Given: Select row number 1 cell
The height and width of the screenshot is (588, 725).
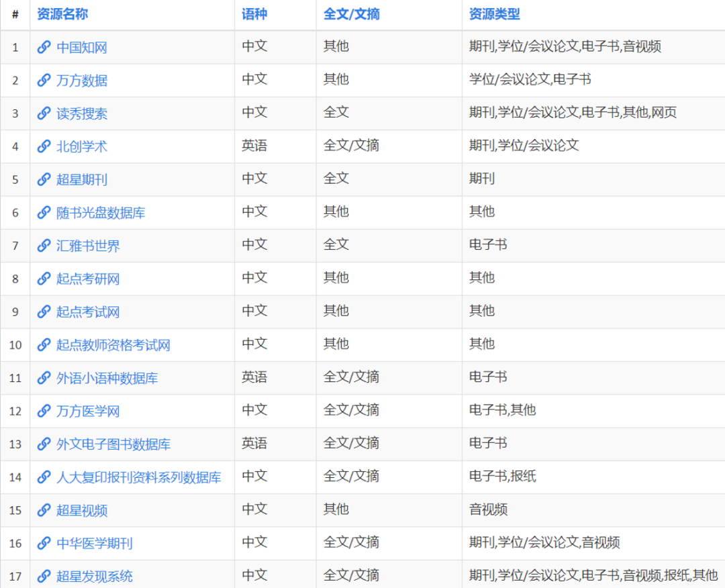Looking at the screenshot, I should point(15,48).
